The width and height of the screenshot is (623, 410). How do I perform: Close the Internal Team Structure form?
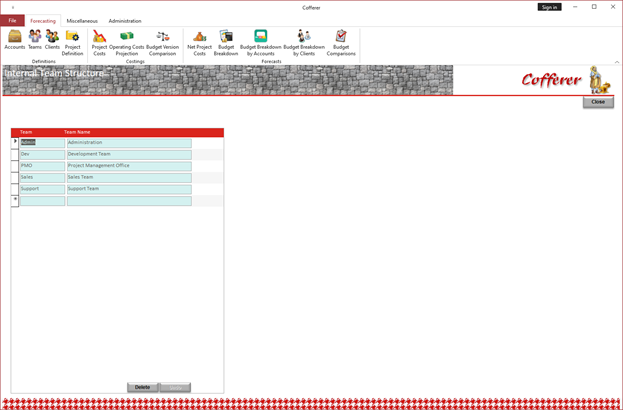point(598,102)
